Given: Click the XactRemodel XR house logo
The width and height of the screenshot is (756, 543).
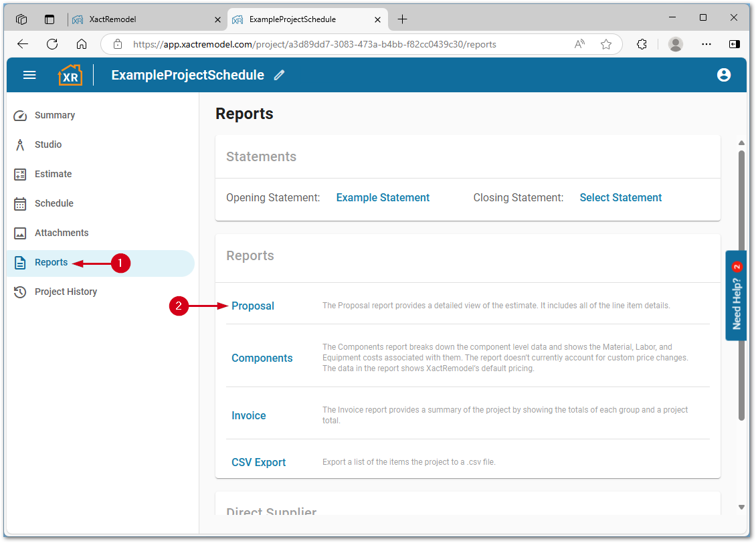Looking at the screenshot, I should [x=70, y=75].
